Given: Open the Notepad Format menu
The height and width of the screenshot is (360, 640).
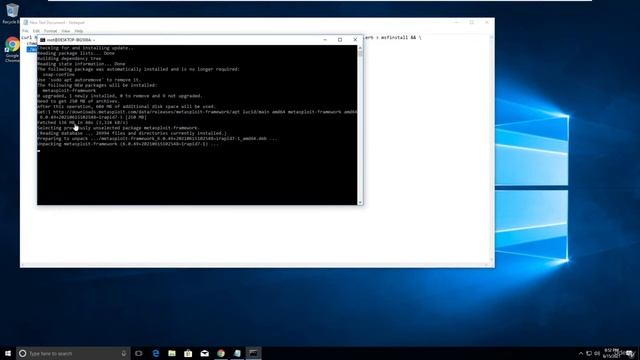Looking at the screenshot, I should pyautogui.click(x=51, y=31).
